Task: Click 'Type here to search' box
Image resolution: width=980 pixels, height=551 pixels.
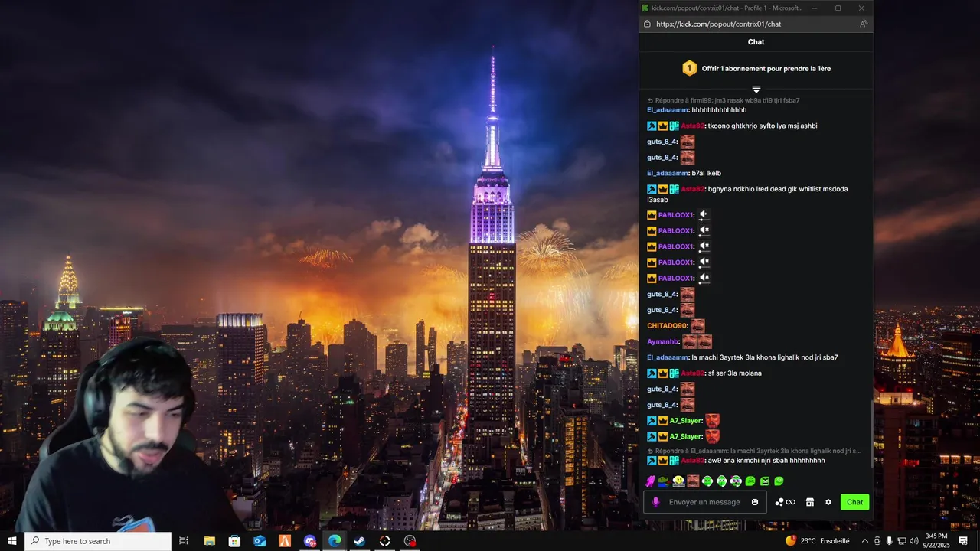Action: [98, 541]
